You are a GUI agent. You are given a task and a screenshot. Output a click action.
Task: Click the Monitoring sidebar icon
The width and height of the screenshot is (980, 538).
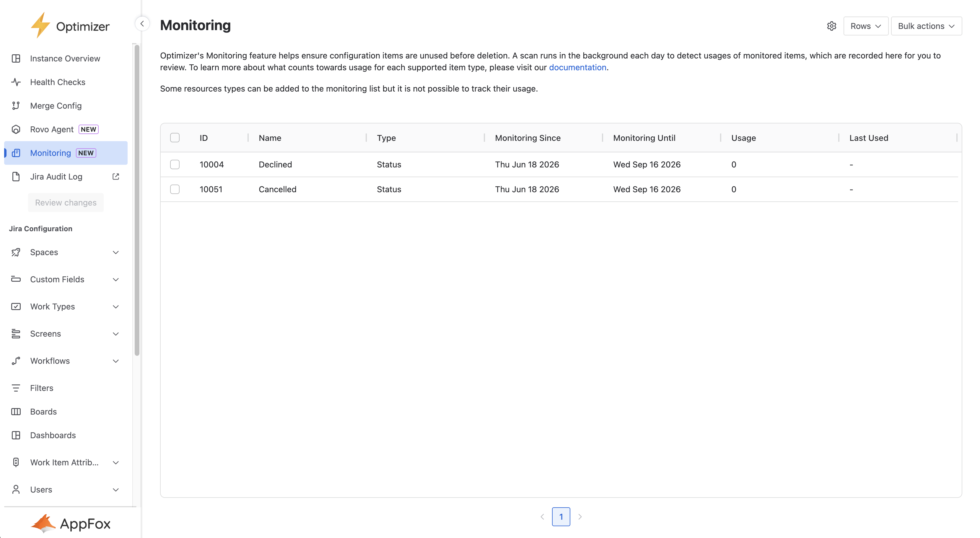click(x=16, y=153)
